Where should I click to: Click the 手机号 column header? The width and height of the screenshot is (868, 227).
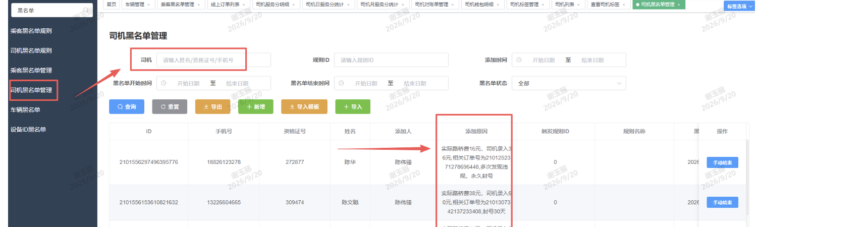(224, 131)
